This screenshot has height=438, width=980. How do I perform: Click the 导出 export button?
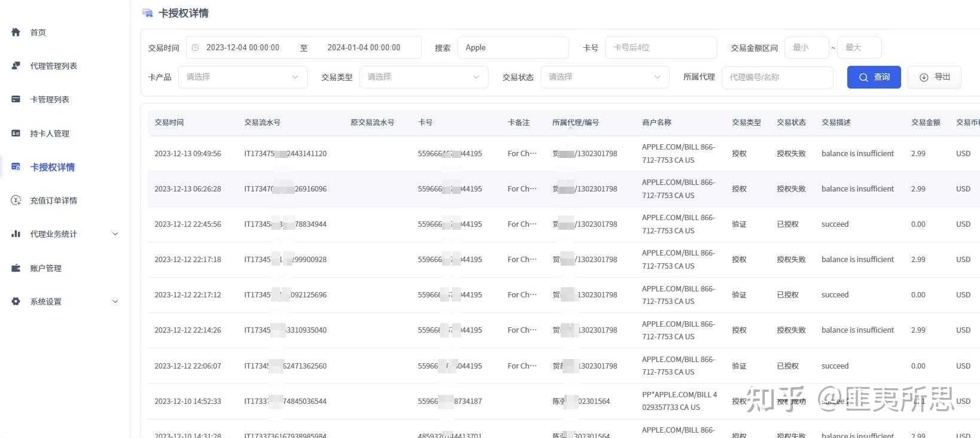tap(935, 77)
